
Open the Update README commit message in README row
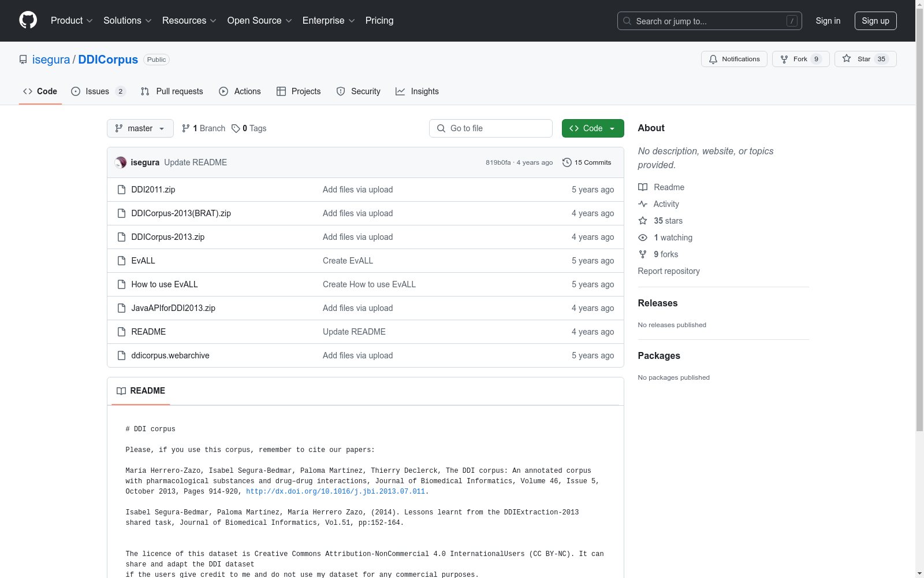354,332
